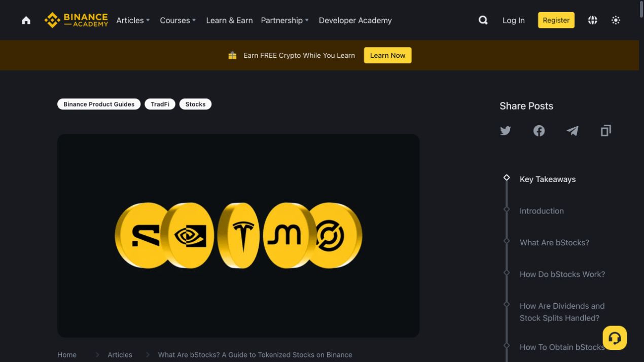Expand the Courses dropdown menu
This screenshot has height=362, width=644.
(x=177, y=20)
